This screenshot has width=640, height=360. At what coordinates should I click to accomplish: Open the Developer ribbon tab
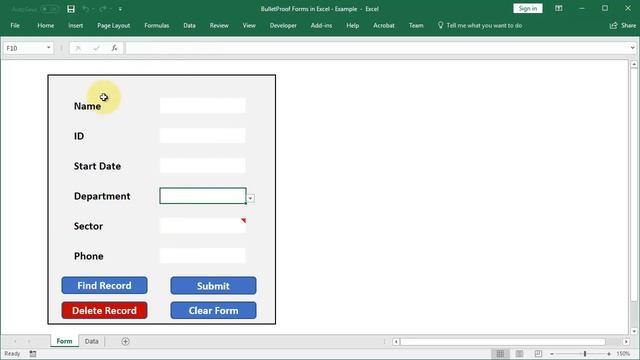[x=283, y=25]
